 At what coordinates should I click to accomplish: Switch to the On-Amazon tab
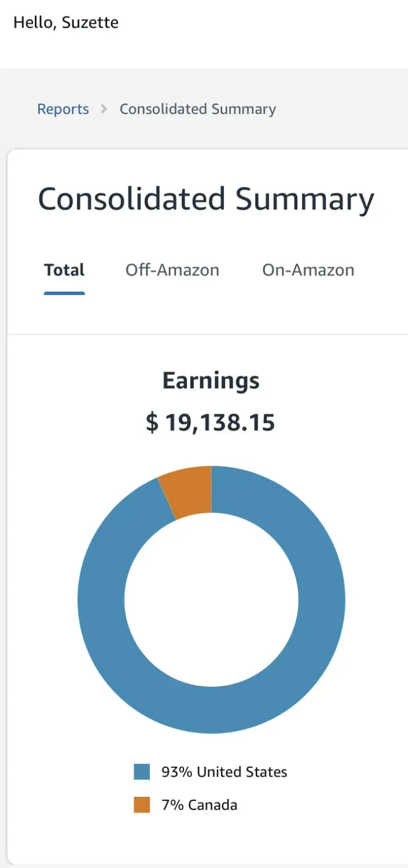coord(308,270)
